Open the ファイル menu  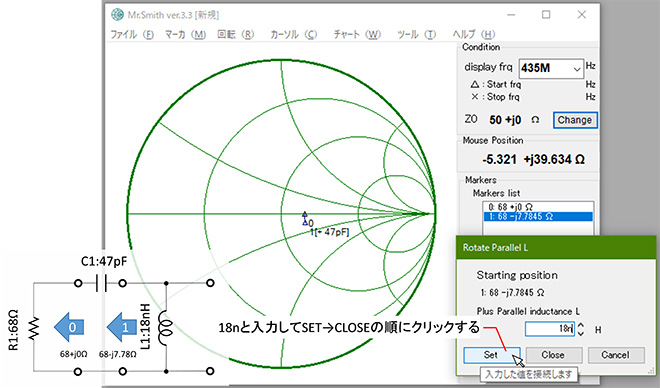(x=132, y=35)
